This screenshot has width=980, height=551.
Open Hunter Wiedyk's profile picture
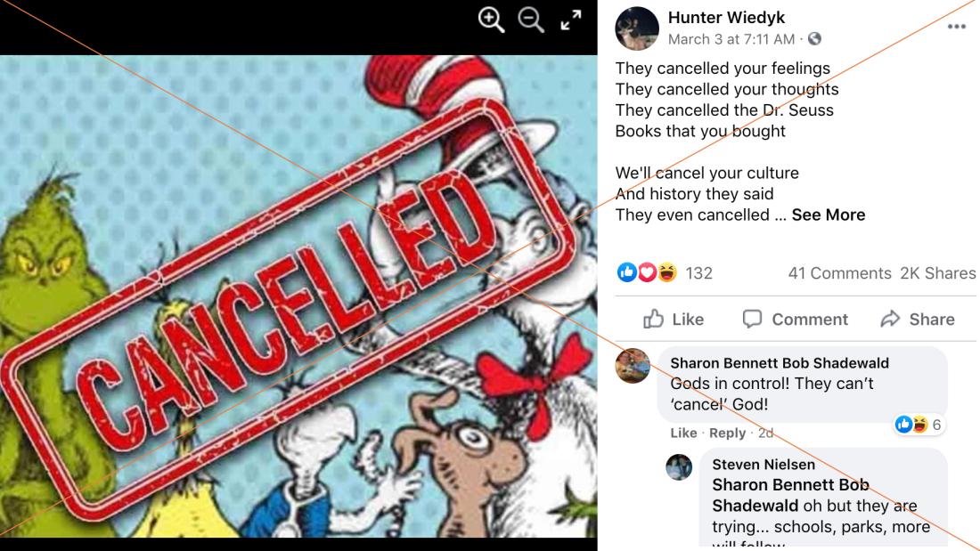(x=637, y=28)
